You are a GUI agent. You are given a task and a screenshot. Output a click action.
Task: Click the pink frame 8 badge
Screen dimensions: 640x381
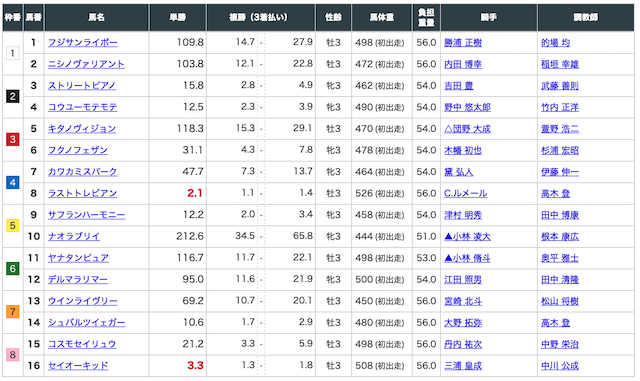pos(13,355)
